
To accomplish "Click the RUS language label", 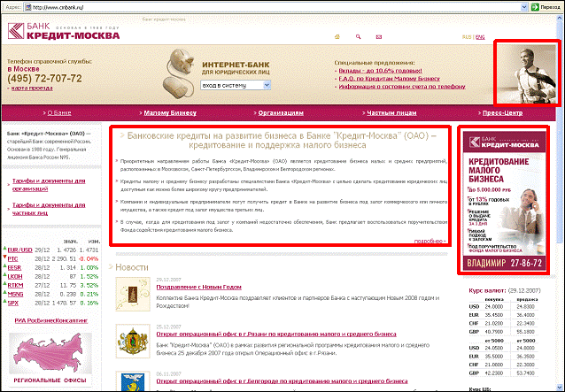I will pos(467,37).
